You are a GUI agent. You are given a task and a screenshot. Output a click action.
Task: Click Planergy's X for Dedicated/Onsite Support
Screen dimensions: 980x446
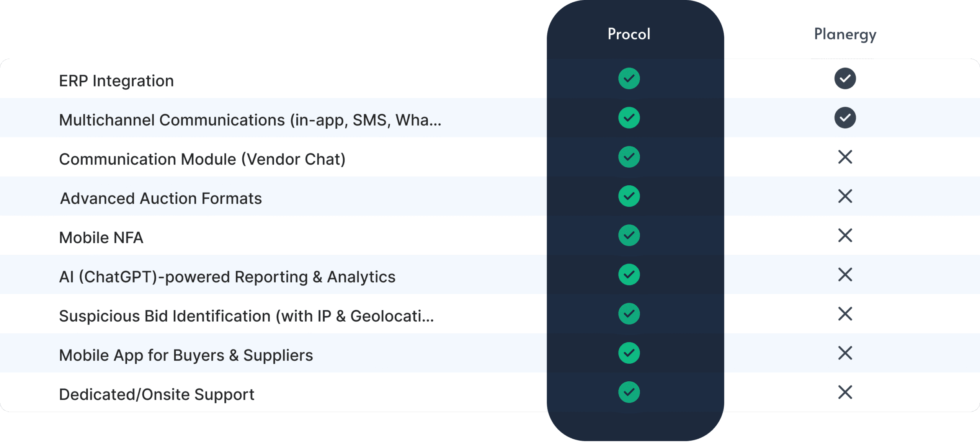pos(845,392)
